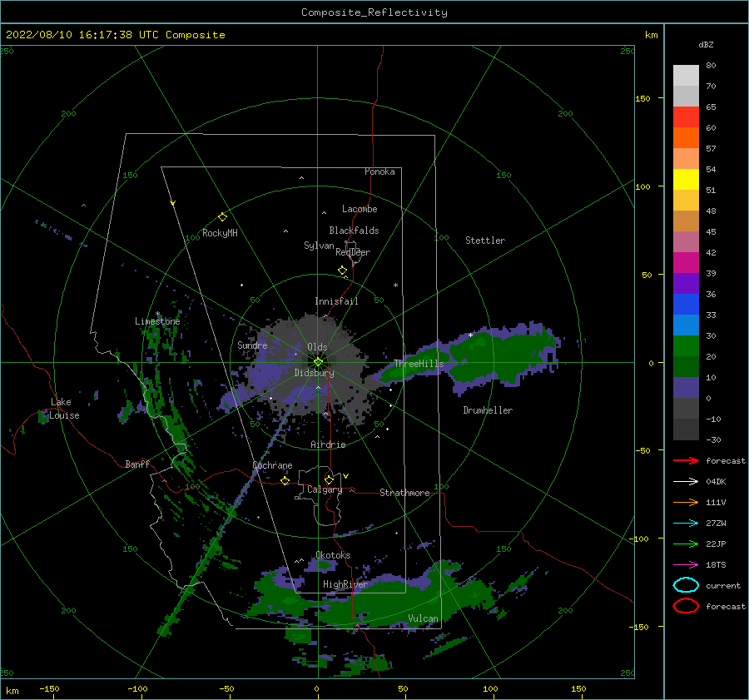Pick the red 60-65 dBZ swatch
Viewport: 749px width, 700px height.
[686, 117]
